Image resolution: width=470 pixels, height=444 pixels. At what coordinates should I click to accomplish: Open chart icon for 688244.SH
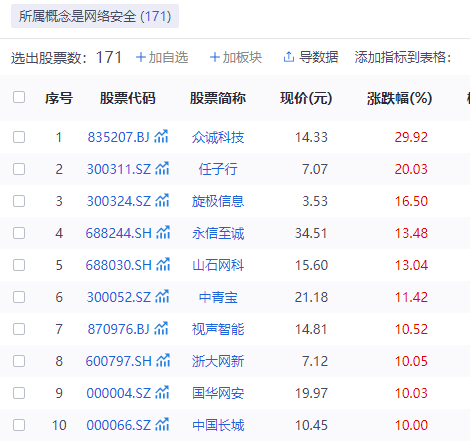coord(163,233)
